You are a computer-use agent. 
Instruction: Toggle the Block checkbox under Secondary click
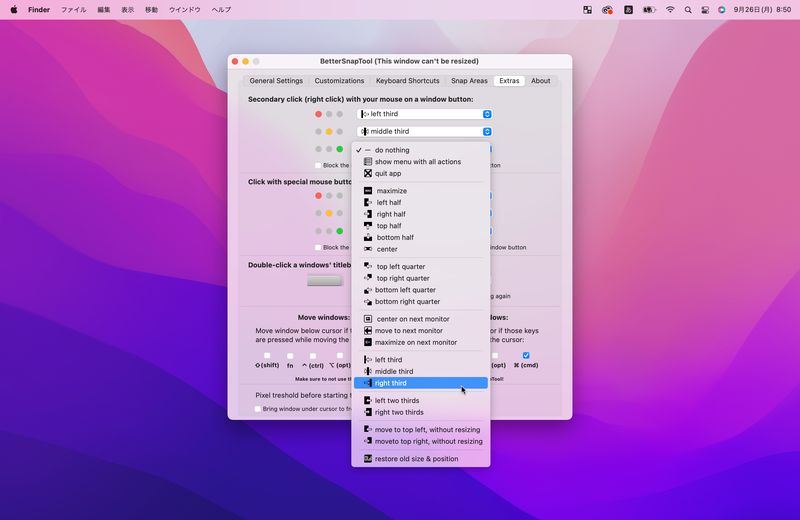coord(318,165)
